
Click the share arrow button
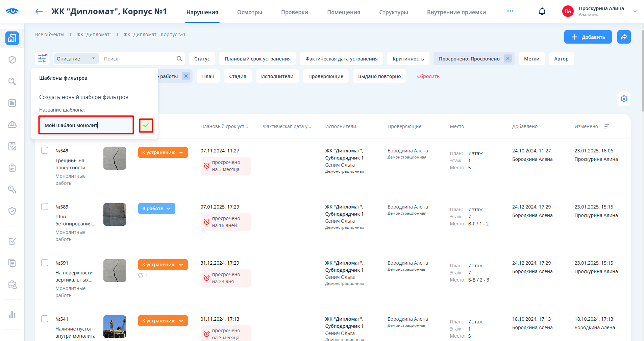pos(624,37)
